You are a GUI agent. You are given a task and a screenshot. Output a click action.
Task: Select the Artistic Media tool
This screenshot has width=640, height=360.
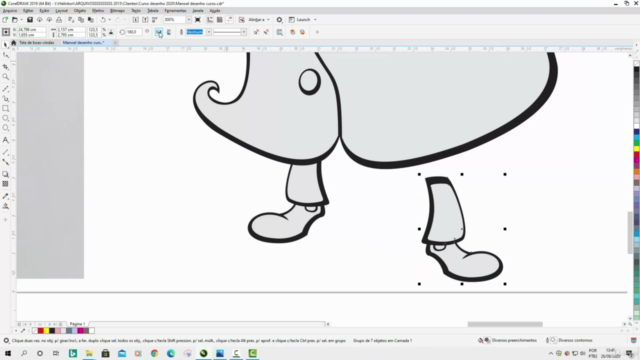pos(5,98)
